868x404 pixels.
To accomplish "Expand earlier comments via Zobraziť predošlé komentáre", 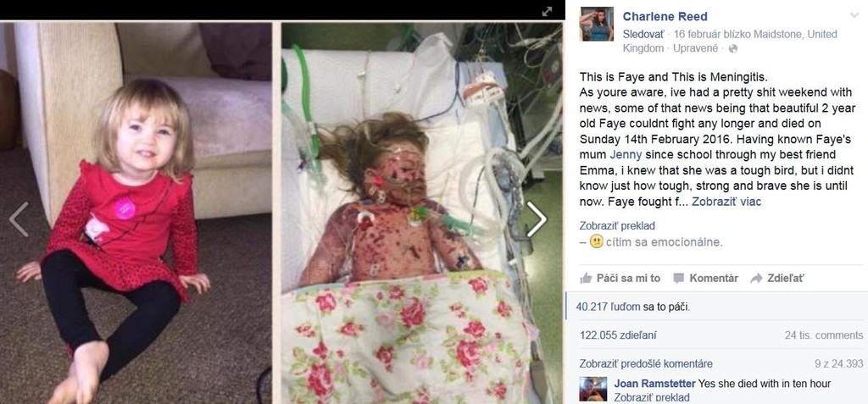I will pyautogui.click(x=646, y=363).
